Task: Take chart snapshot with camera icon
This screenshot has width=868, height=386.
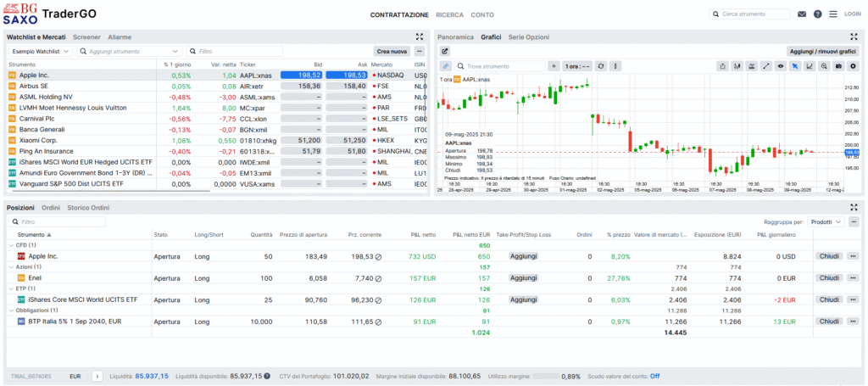Action: 838,66
